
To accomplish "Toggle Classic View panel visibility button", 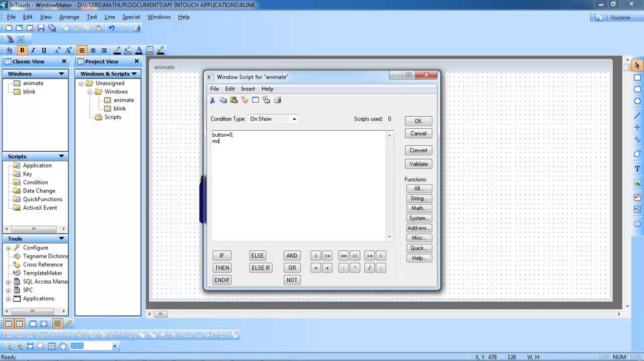I will (9, 324).
